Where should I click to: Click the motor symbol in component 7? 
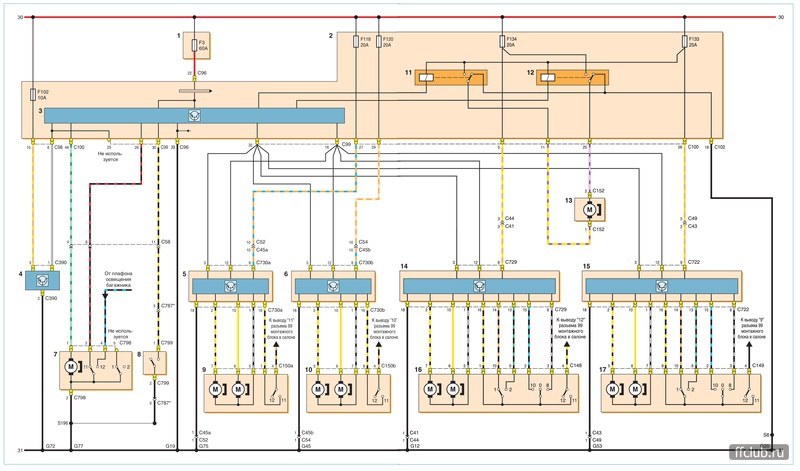(x=71, y=366)
